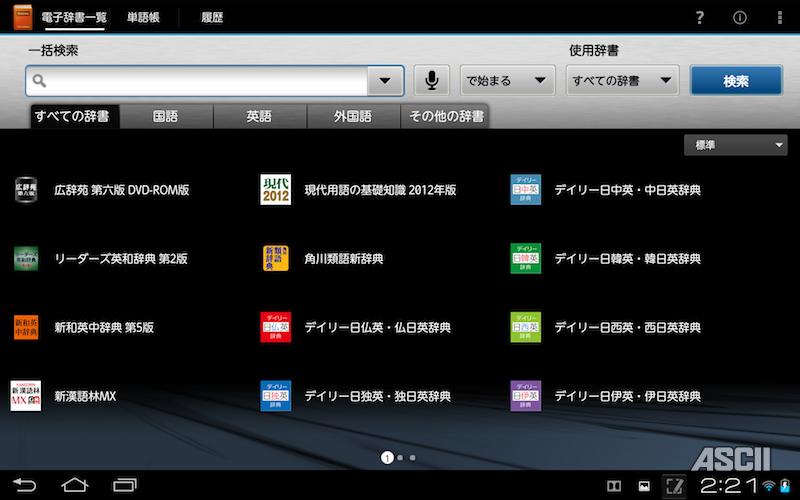
Task: Open the で始まる match type dropdown
Action: 508,80
